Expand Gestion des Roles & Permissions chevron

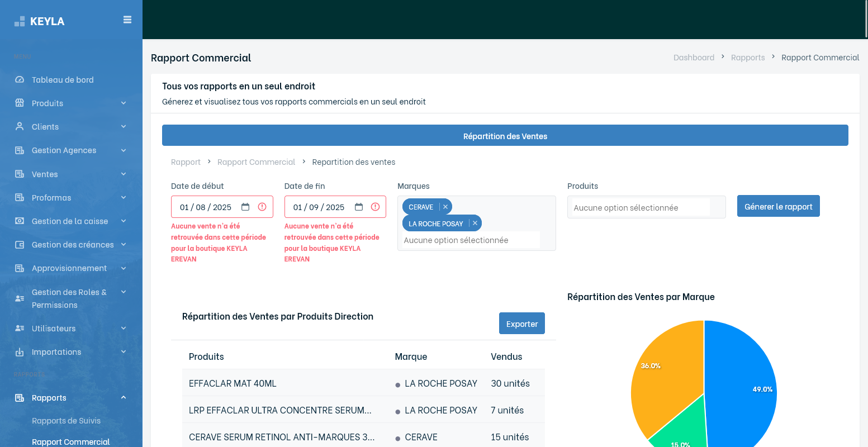pos(124,292)
